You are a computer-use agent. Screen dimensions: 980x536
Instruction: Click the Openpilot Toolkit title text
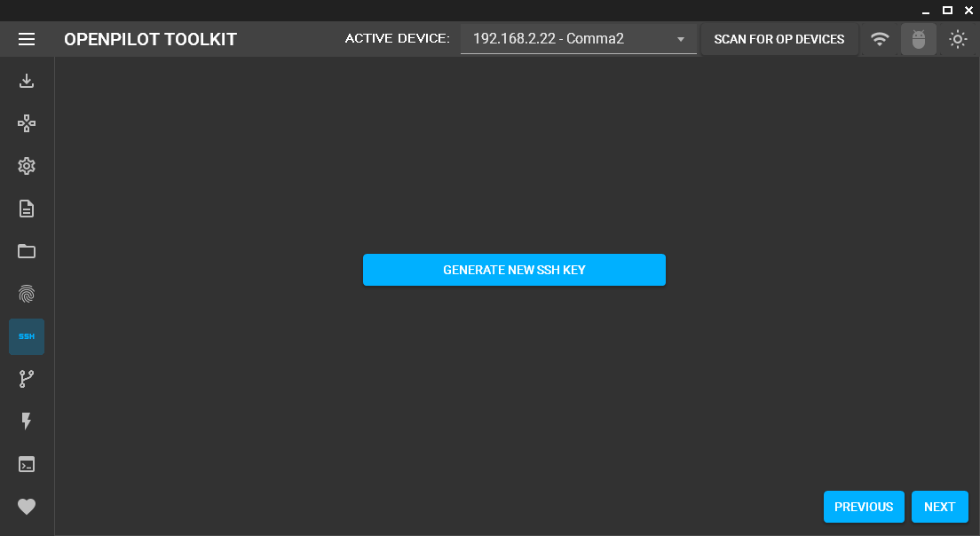150,39
